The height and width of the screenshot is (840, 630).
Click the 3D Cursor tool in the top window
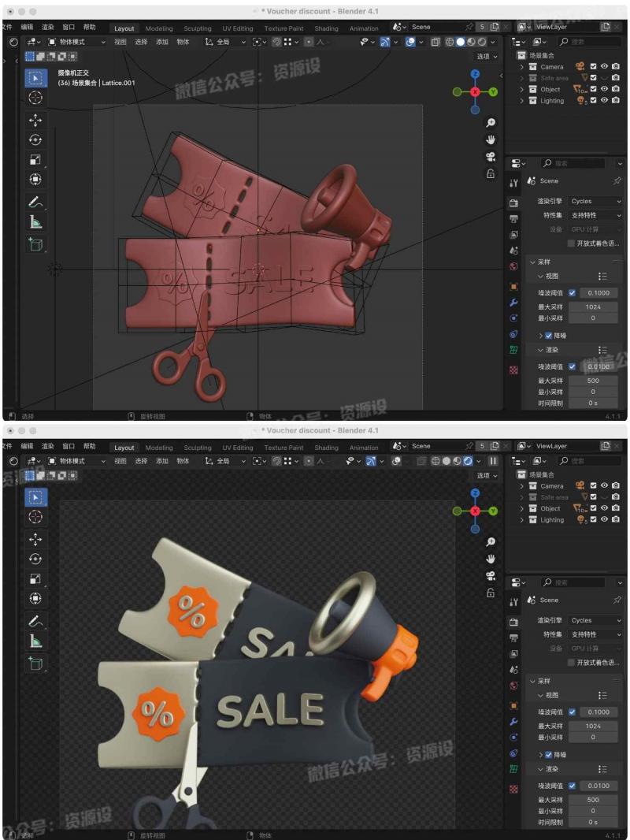35,97
